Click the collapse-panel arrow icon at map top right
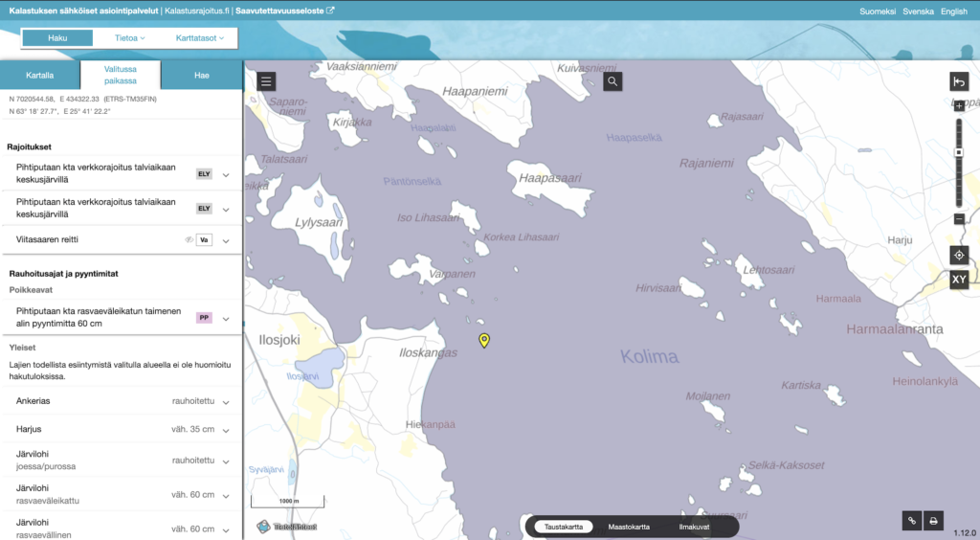This screenshot has width=980, height=540. click(x=959, y=82)
